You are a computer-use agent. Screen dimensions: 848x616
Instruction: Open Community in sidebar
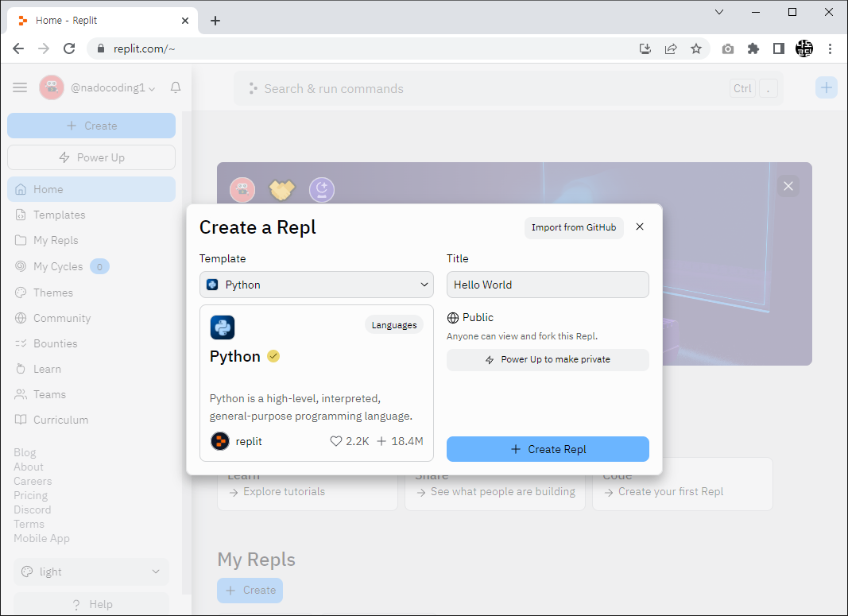(91, 318)
